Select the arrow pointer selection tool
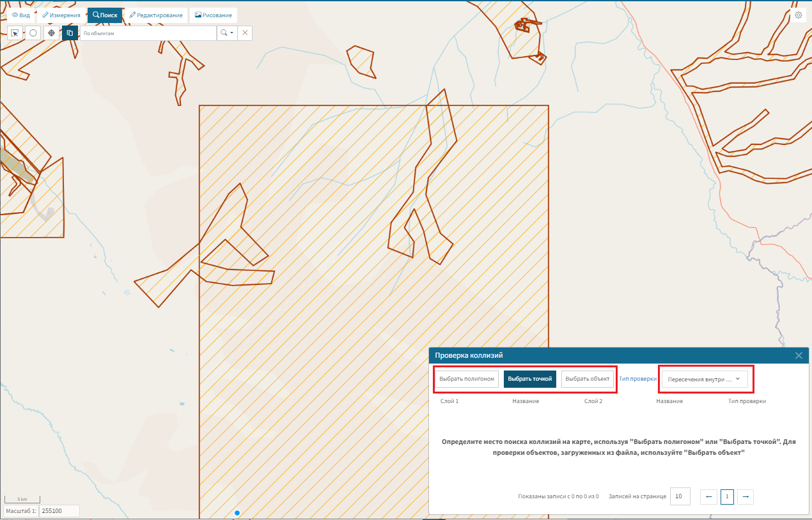812x520 pixels. pyautogui.click(x=15, y=33)
